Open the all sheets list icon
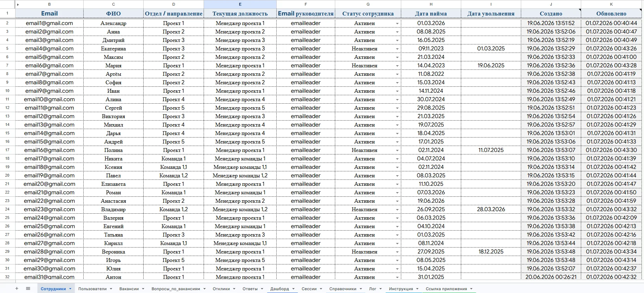 28,288
